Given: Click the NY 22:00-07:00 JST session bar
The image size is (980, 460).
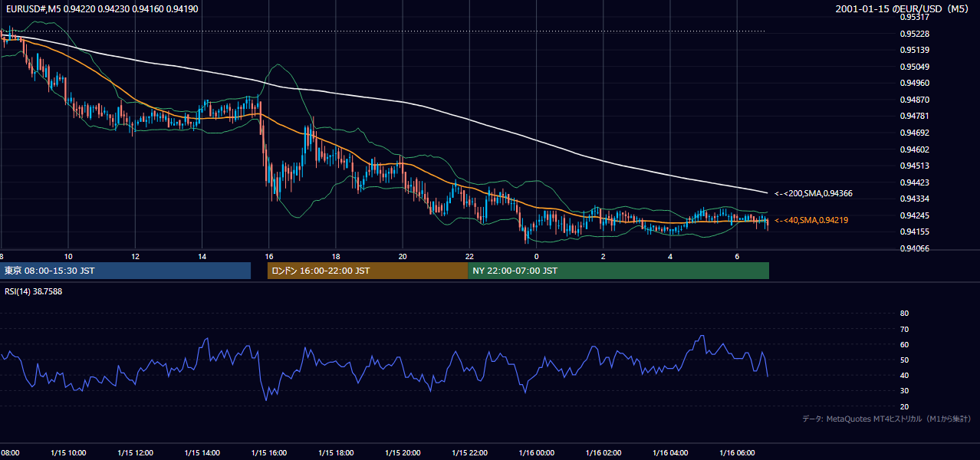Looking at the screenshot, I should 618,271.
